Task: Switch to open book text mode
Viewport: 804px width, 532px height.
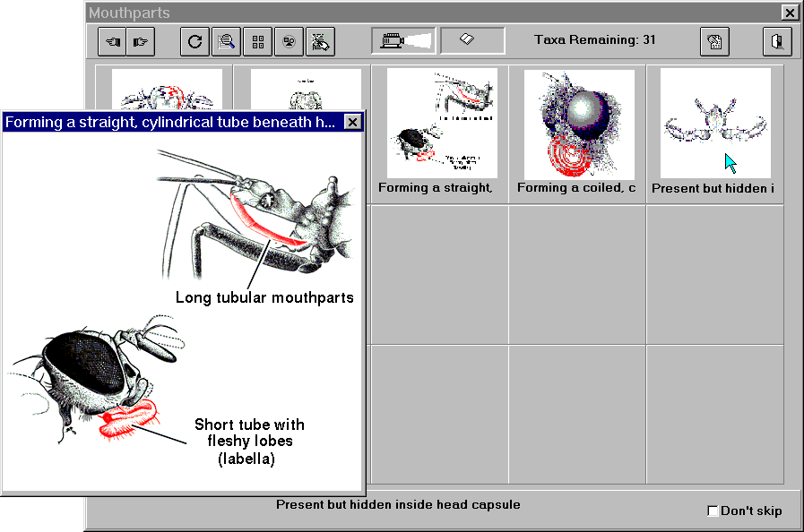Action: pyautogui.click(x=471, y=41)
